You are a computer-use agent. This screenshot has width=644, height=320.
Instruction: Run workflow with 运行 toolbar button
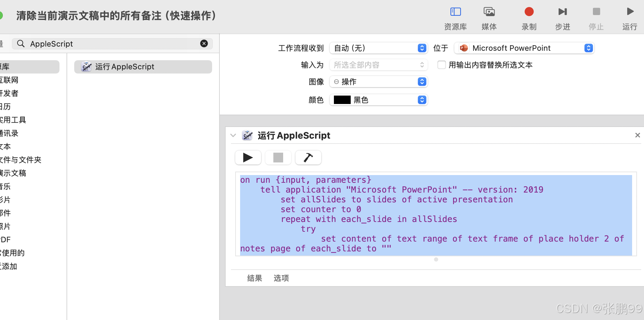pos(630,19)
